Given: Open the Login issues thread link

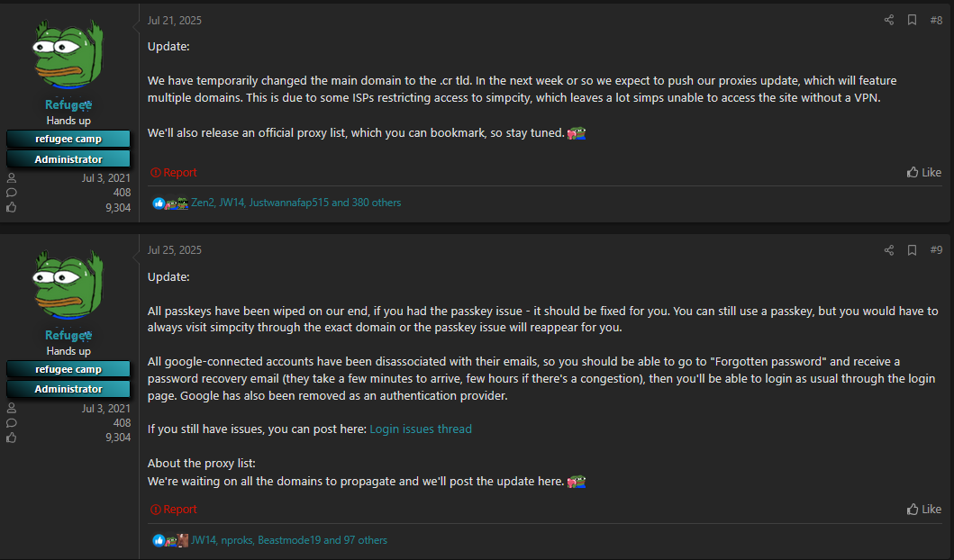Looking at the screenshot, I should [421, 429].
